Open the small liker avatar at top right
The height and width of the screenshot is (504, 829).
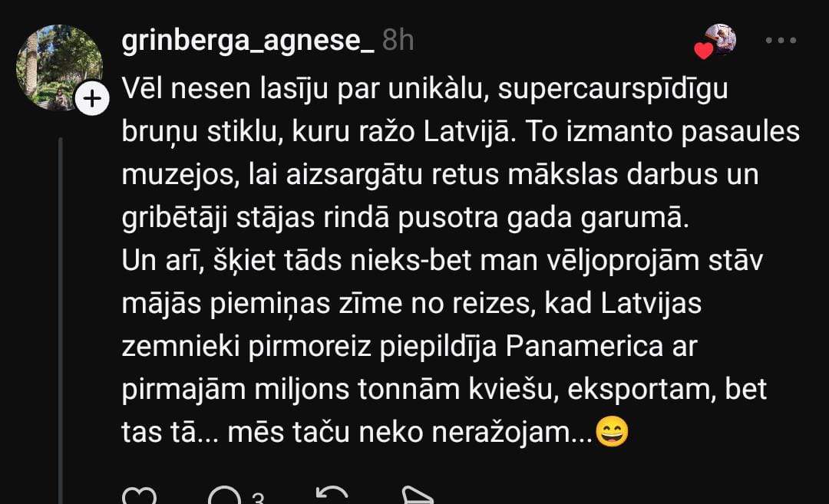point(720,38)
